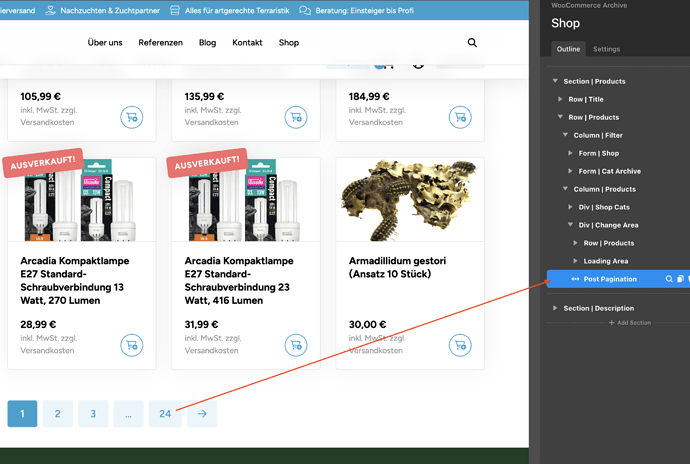The width and height of the screenshot is (690, 464).
Task: Collapse the Column | Products node
Action: (565, 189)
